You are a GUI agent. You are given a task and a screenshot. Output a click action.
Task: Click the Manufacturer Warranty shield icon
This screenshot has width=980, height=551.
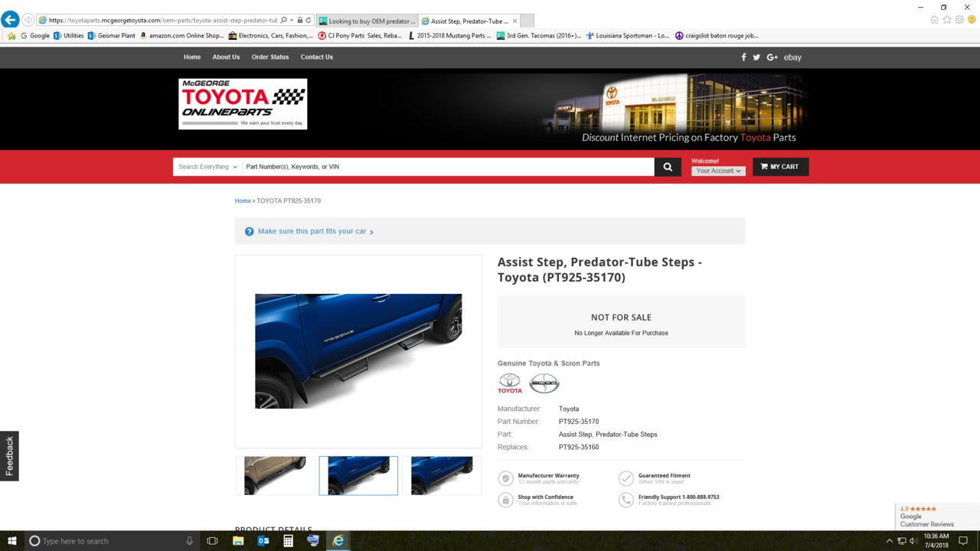coord(505,478)
